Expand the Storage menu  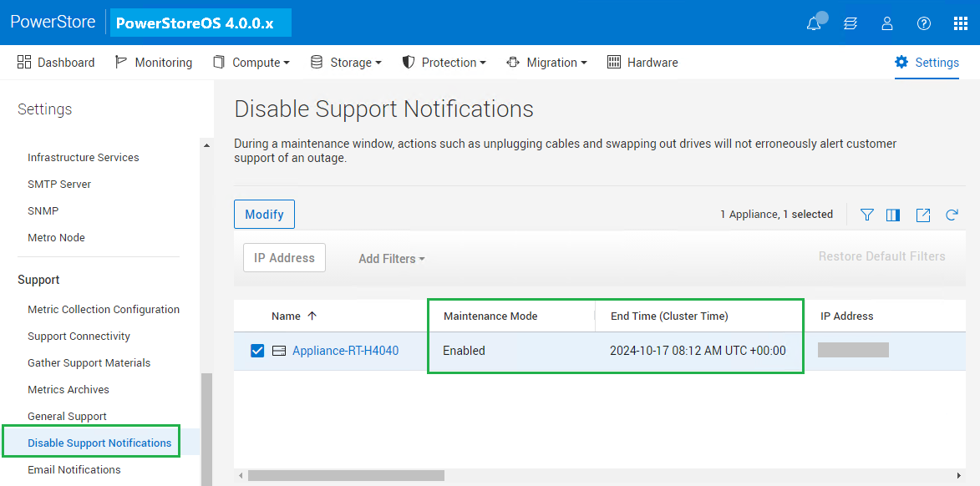point(346,62)
